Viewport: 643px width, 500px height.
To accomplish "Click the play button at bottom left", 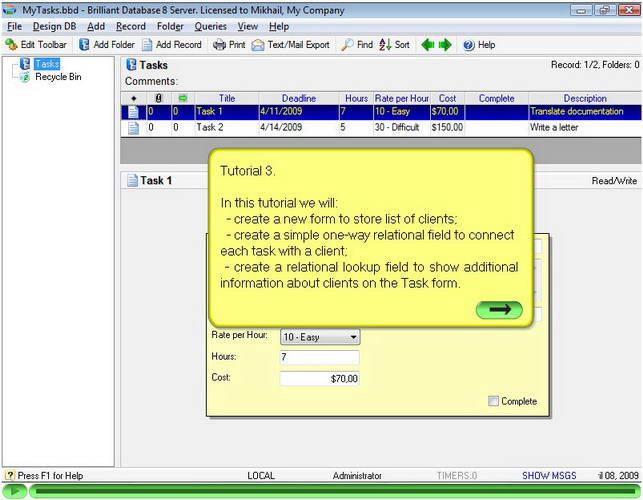I will tap(15, 491).
